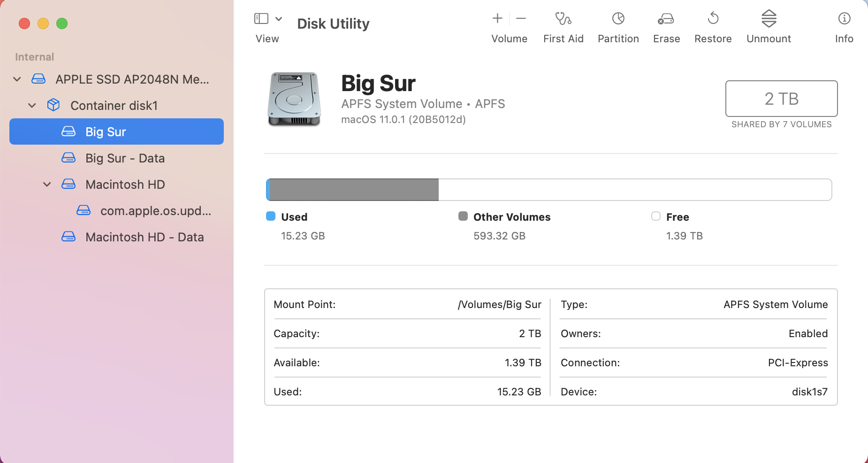868x463 pixels.
Task: Click the white Free swatch
Action: click(656, 216)
